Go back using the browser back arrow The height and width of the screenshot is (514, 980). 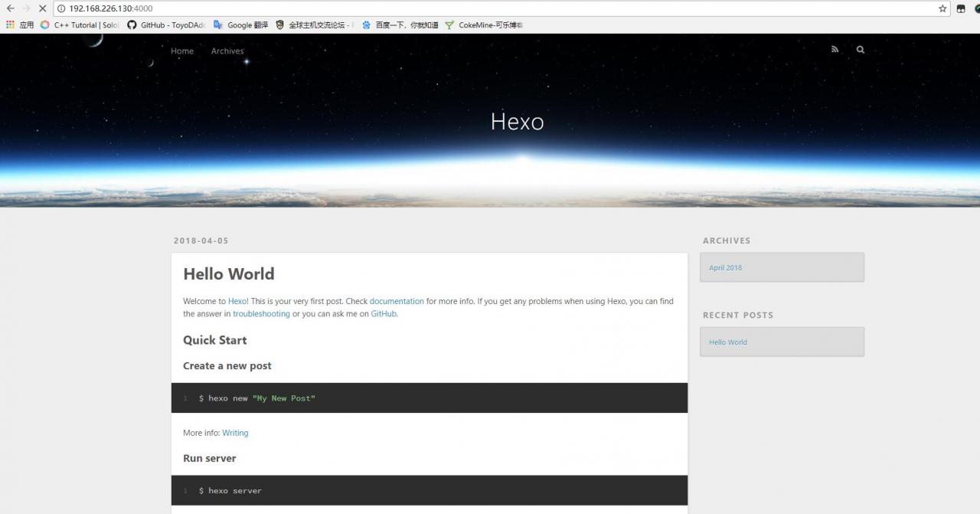coord(10,8)
